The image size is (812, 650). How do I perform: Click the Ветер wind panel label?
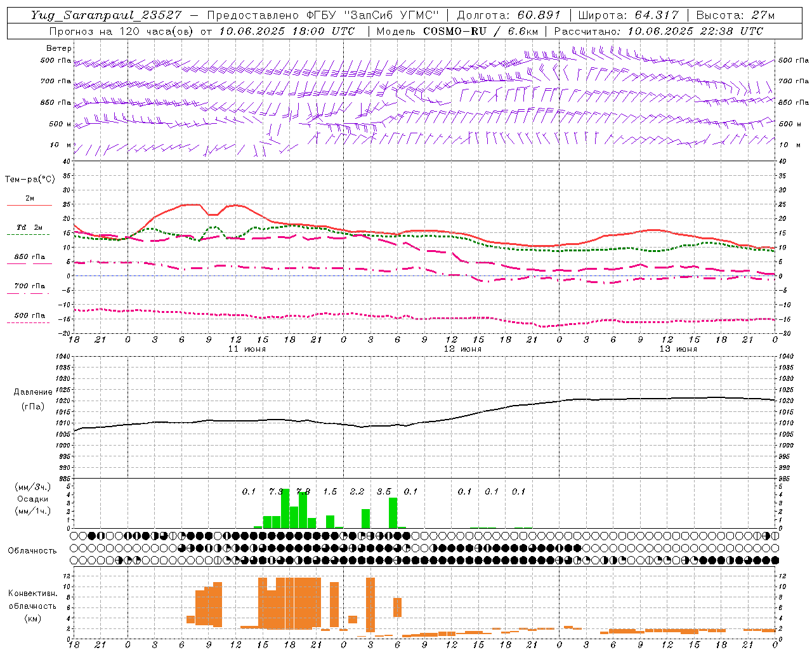click(58, 48)
